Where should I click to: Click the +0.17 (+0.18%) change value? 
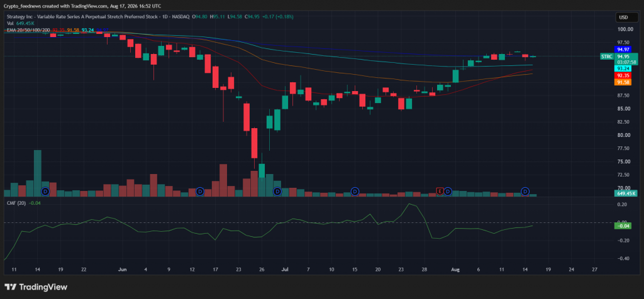tap(277, 16)
